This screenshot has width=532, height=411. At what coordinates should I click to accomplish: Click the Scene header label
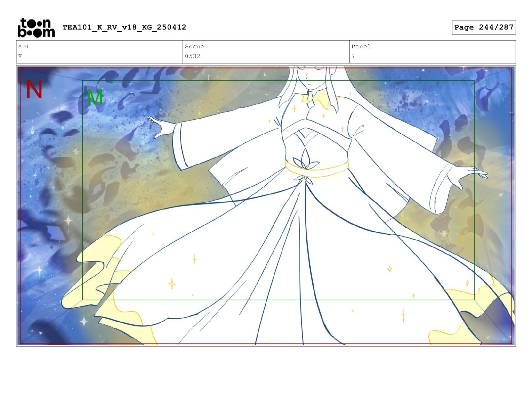point(194,46)
